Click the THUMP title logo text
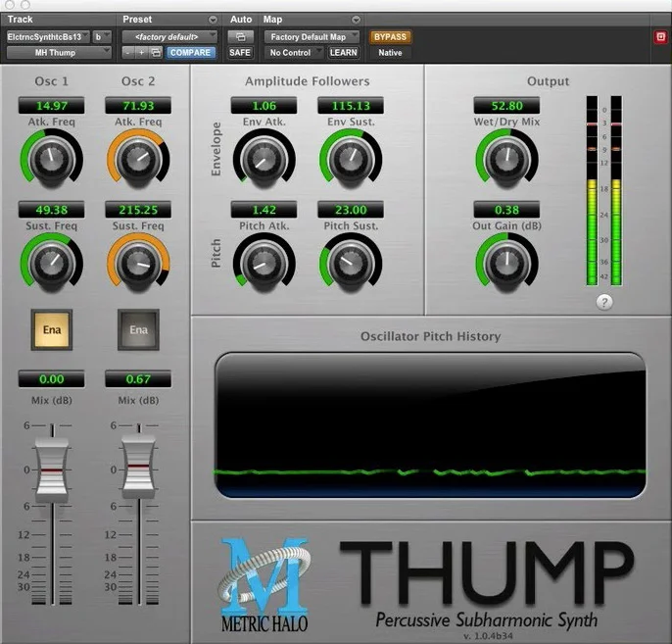672x644 pixels. coord(487,573)
